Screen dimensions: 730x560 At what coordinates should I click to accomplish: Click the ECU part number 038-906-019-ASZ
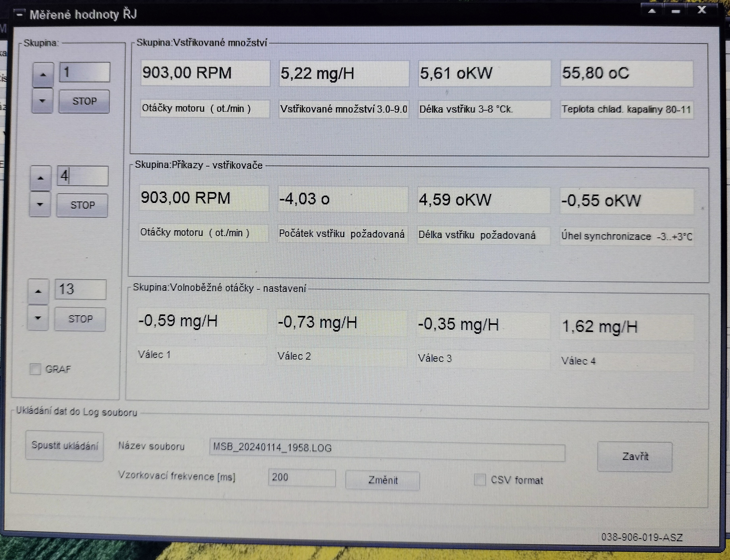point(642,538)
